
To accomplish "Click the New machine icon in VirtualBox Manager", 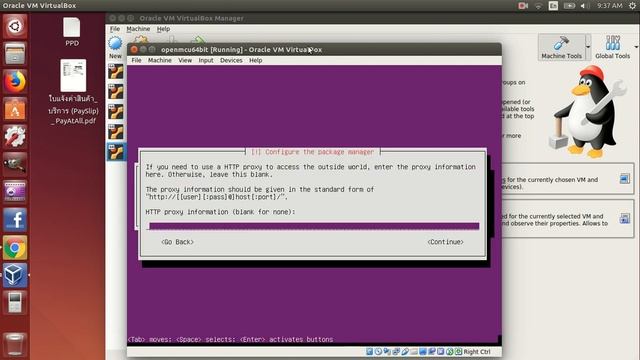I will (x=115, y=43).
